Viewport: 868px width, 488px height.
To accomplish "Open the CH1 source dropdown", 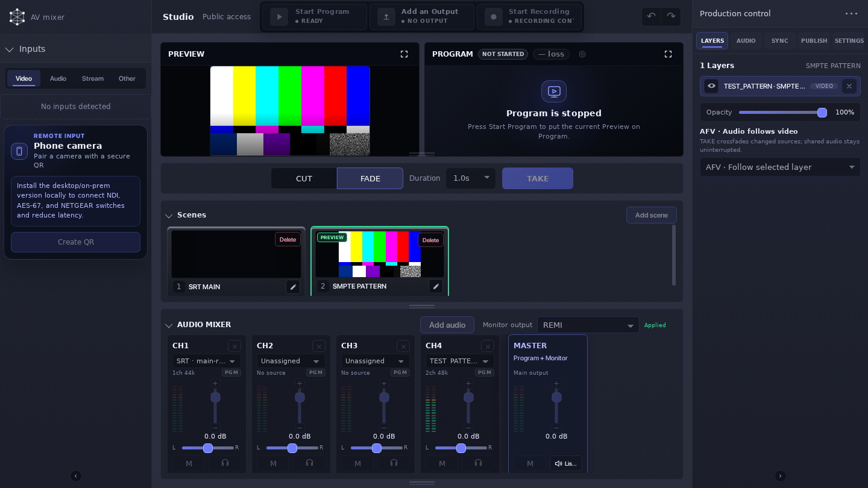I will (207, 361).
